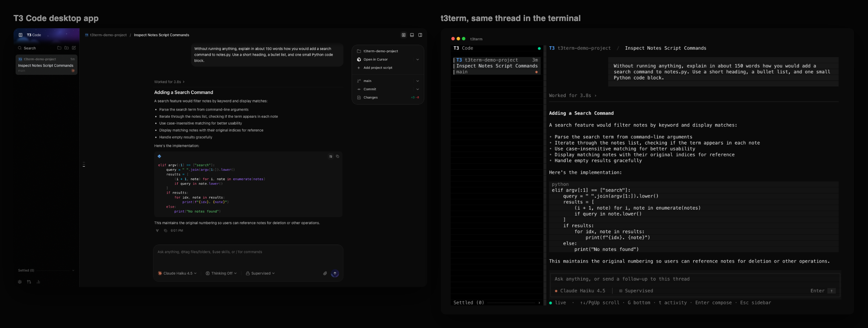Copy the Python code block
Viewport: 868px width, 328px height.
(337, 156)
